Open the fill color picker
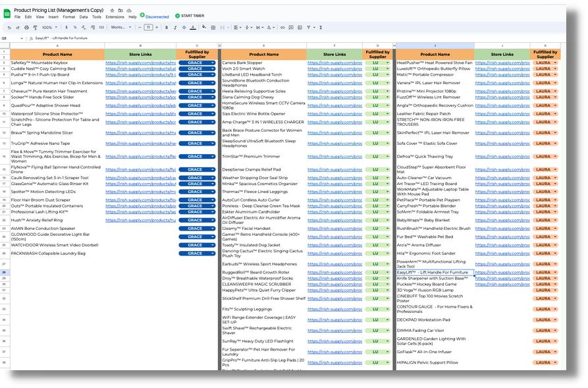The image size is (588, 388). pos(203,28)
